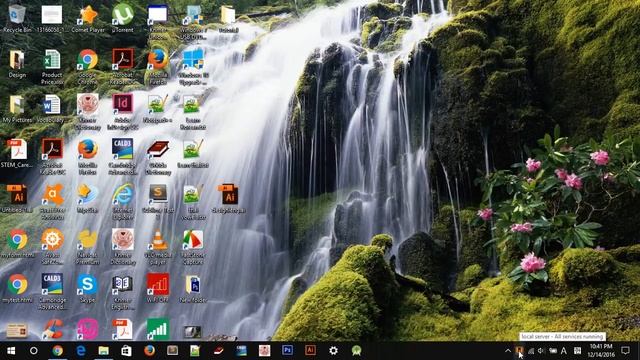
Task: Open the Windows 10 Upgrade shortcut
Action: click(x=193, y=66)
